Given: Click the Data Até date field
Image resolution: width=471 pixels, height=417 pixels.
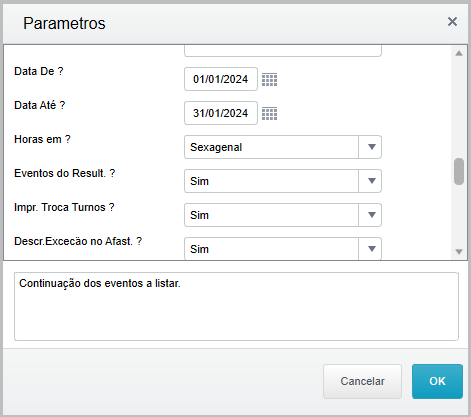Looking at the screenshot, I should click(221, 113).
